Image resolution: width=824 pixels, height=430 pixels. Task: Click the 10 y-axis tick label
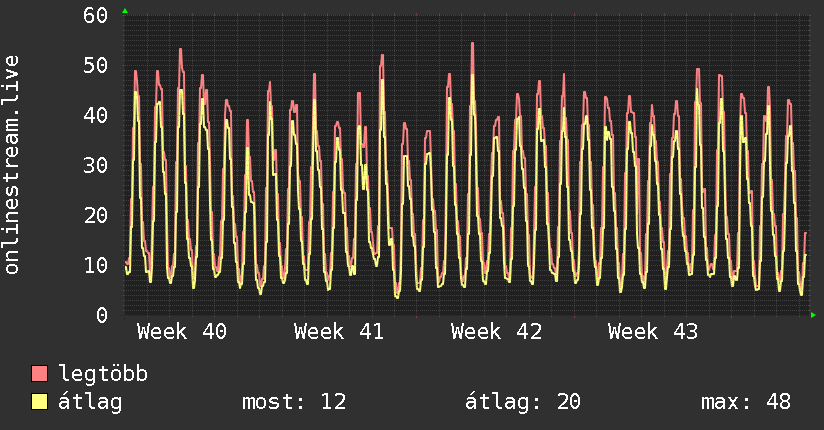pos(95,265)
